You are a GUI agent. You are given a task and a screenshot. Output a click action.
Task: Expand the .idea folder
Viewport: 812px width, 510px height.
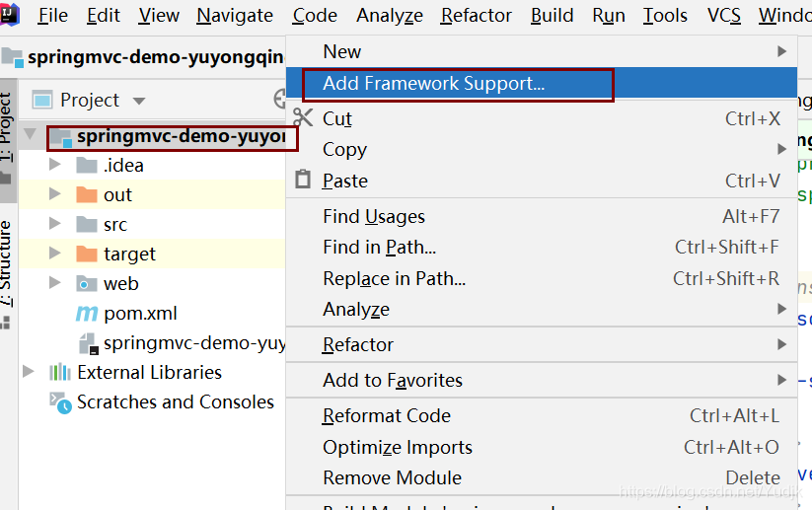[x=55, y=166]
